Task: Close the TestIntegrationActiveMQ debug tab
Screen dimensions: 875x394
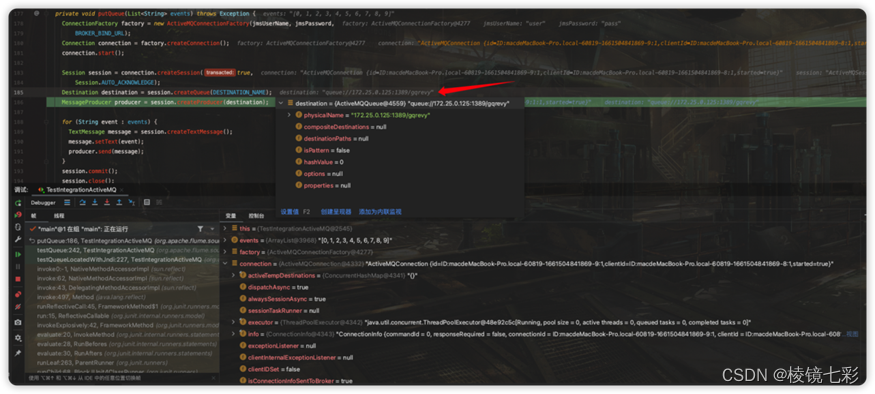Action: click(123, 190)
